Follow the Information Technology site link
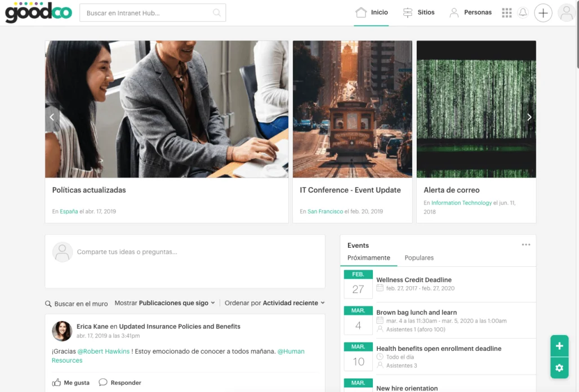Viewport: 579px width, 392px height. [x=462, y=203]
